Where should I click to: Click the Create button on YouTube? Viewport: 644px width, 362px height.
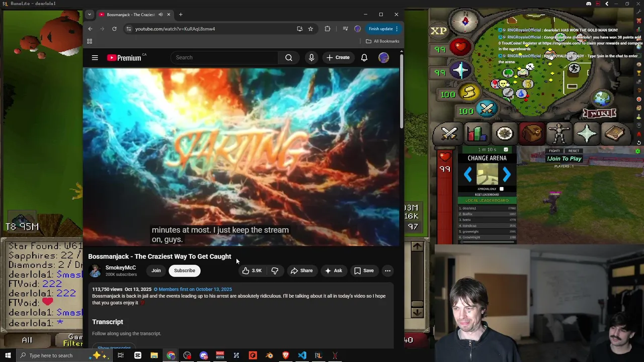[x=338, y=57]
